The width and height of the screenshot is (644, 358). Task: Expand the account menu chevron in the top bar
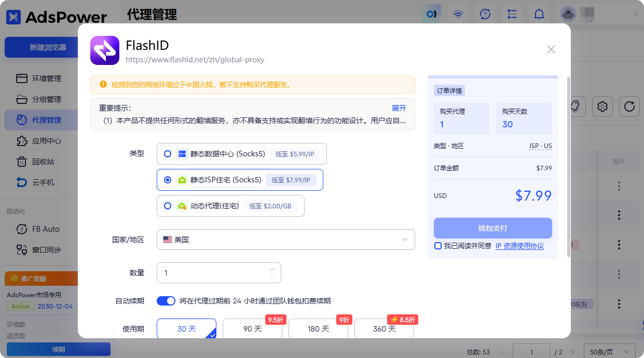(636, 14)
